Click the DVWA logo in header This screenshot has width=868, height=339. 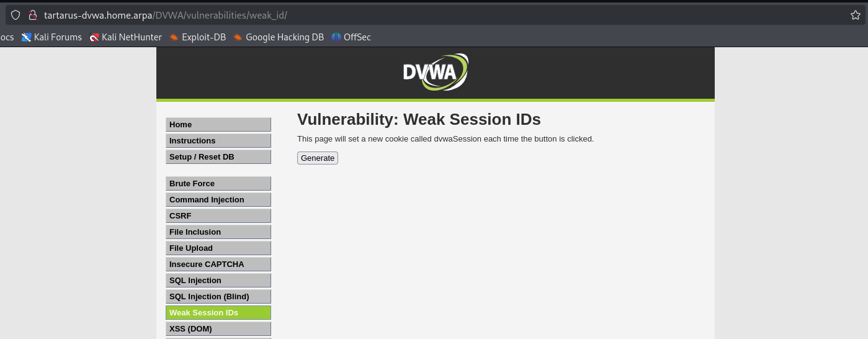click(x=435, y=72)
